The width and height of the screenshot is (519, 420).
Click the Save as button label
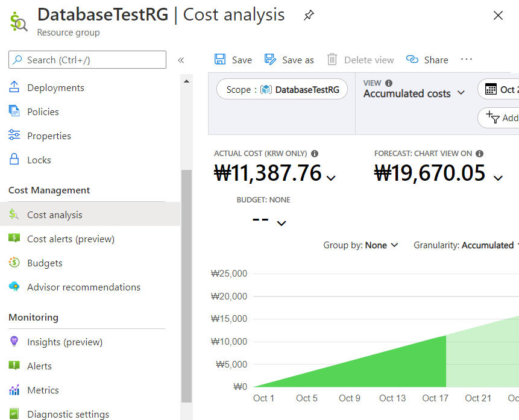point(298,60)
